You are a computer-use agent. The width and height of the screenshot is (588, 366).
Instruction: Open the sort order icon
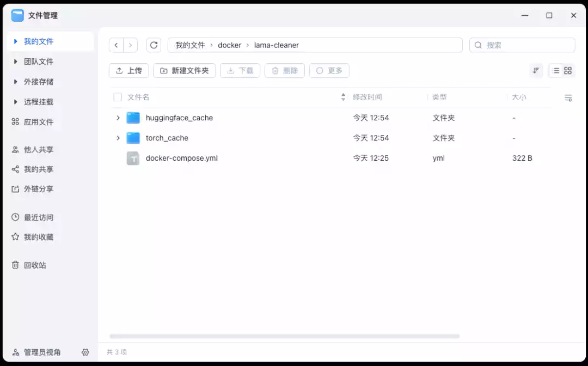click(536, 70)
